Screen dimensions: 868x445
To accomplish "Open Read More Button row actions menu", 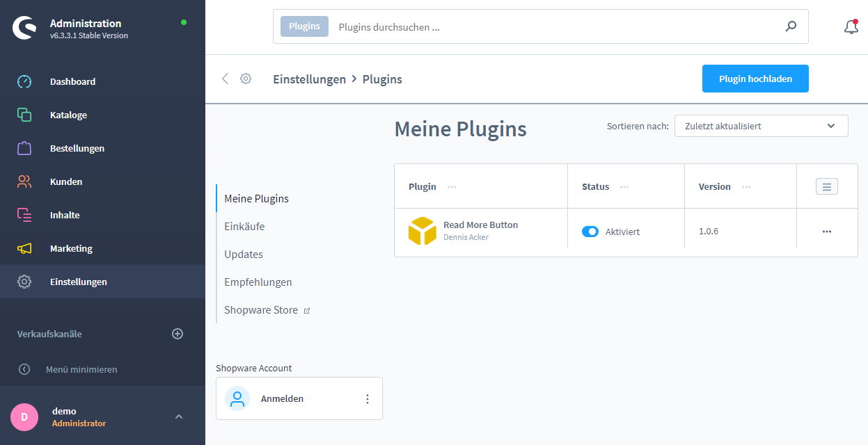I will (827, 232).
